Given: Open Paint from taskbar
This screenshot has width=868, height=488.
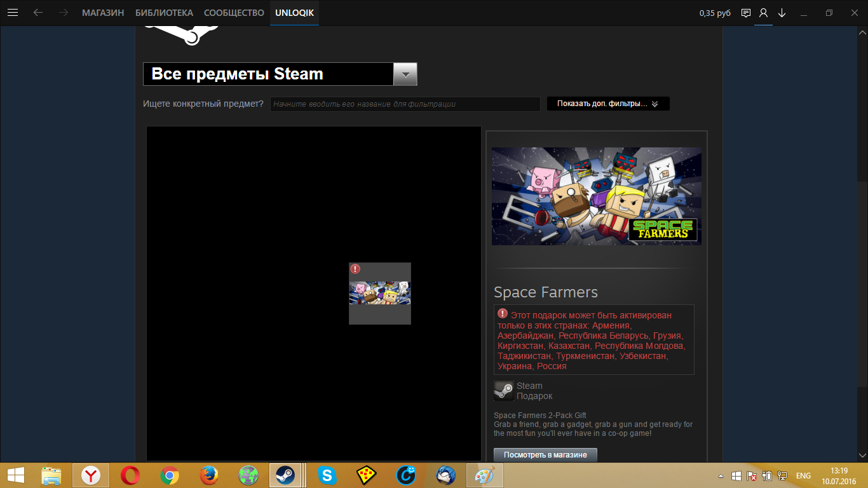Looking at the screenshot, I should 485,475.
